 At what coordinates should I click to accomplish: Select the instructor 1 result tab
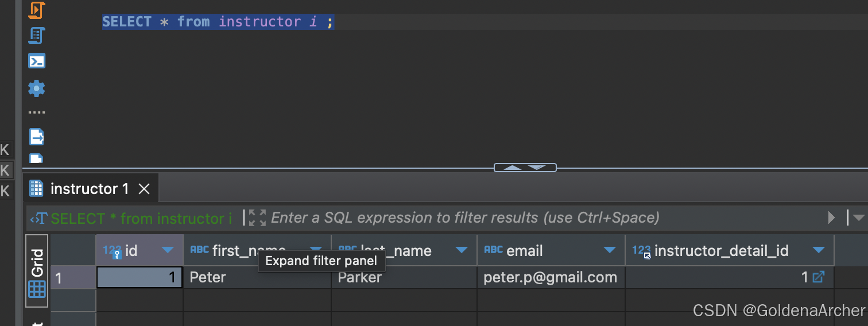pyautogui.click(x=90, y=189)
